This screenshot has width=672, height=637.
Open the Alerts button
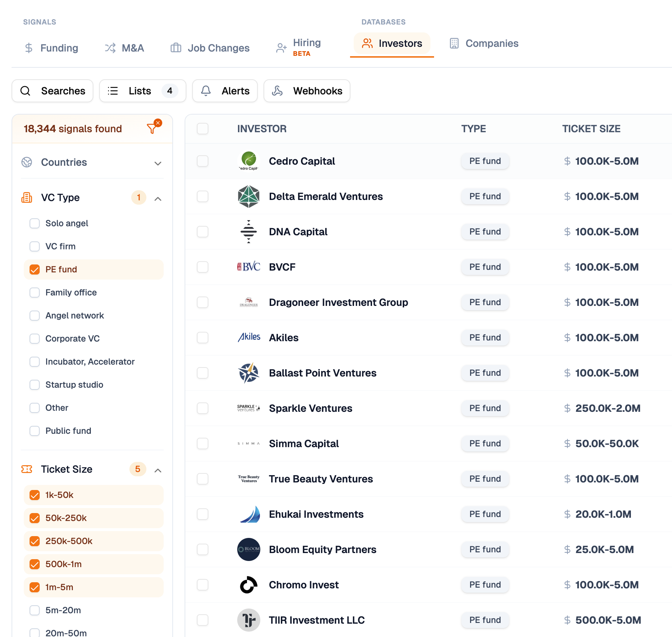pyautogui.click(x=225, y=91)
